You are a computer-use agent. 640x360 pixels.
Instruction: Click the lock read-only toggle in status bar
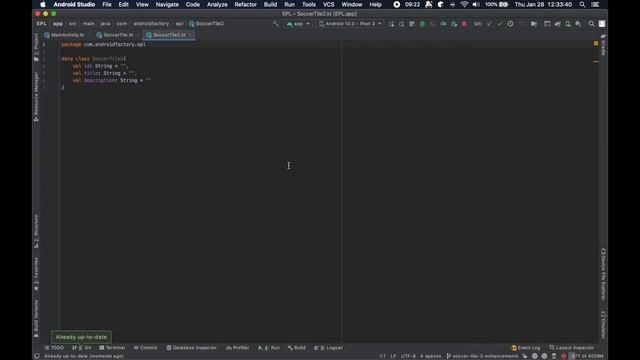(525, 356)
